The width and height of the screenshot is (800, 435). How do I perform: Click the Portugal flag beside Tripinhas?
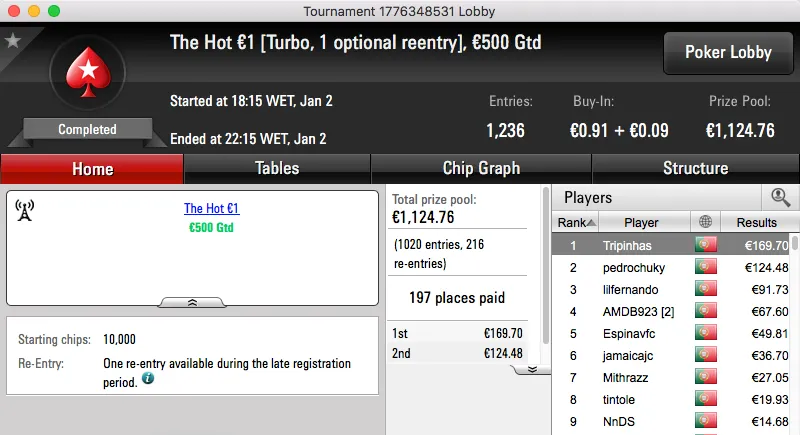click(708, 245)
